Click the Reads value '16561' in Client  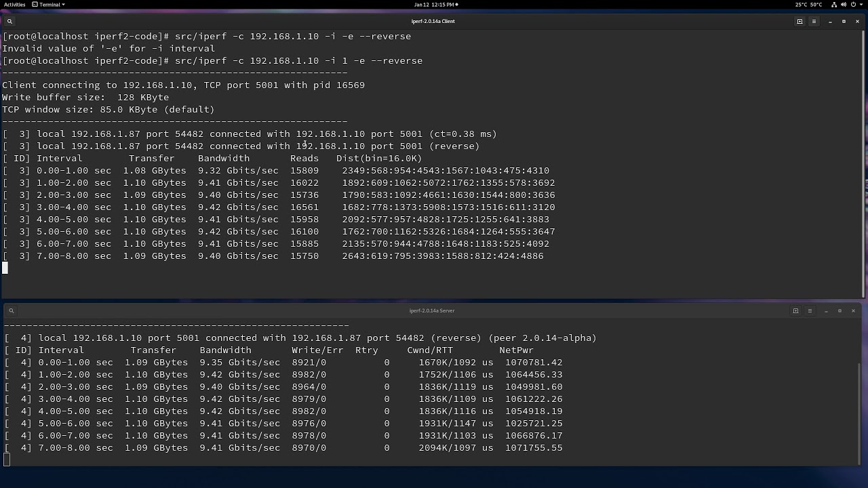[304, 207]
